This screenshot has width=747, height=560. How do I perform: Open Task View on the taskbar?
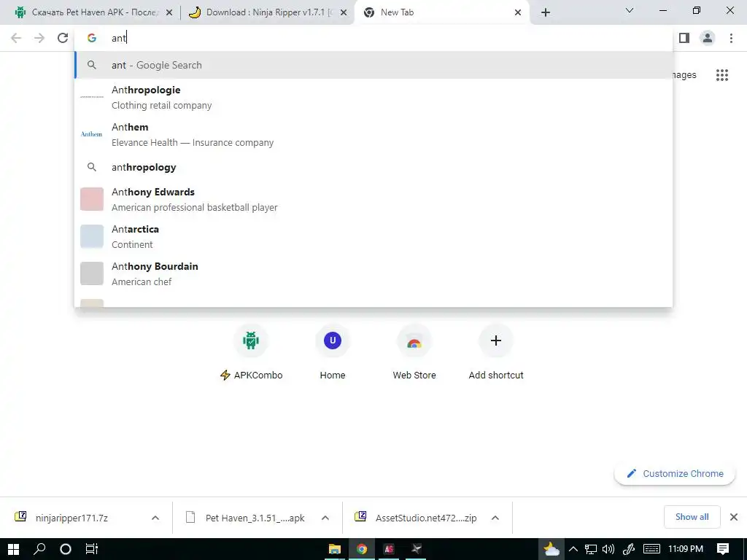pyautogui.click(x=91, y=549)
